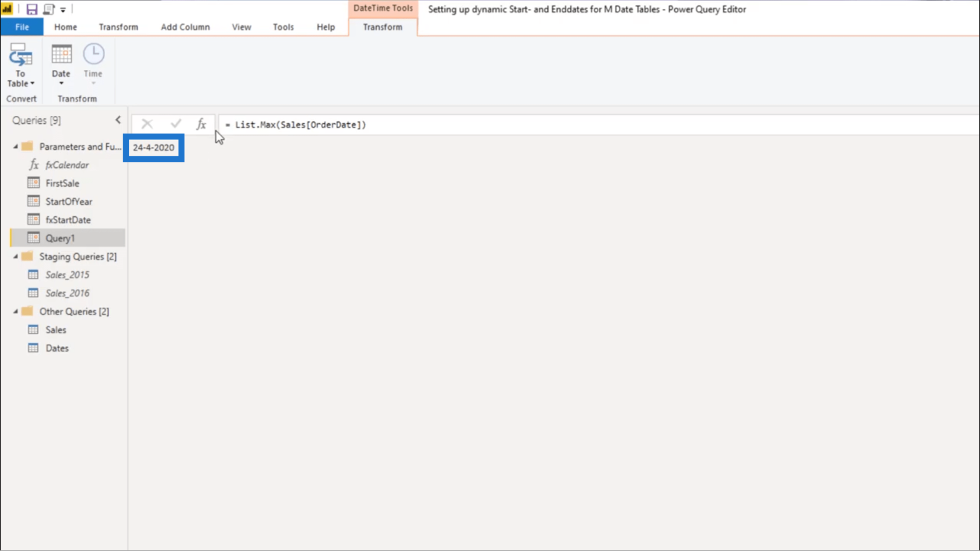Image resolution: width=980 pixels, height=551 pixels.
Task: Click the Save icon in title bar
Action: pyautogui.click(x=32, y=9)
